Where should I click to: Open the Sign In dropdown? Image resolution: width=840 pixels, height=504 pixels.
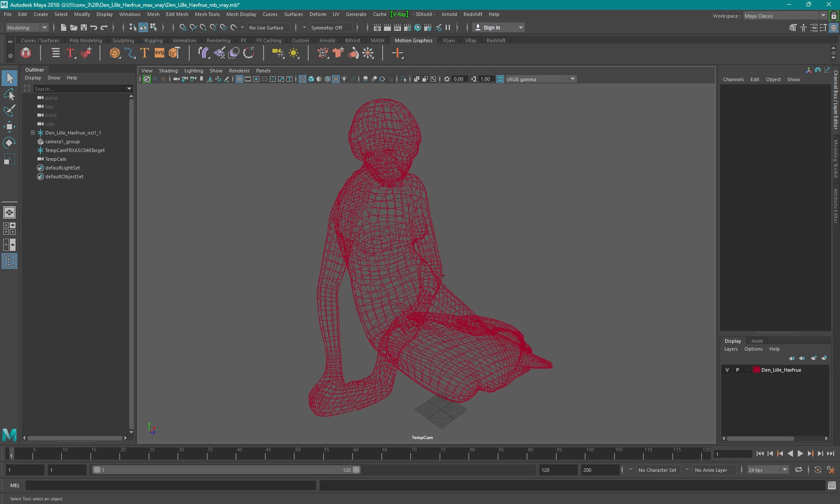(x=498, y=28)
